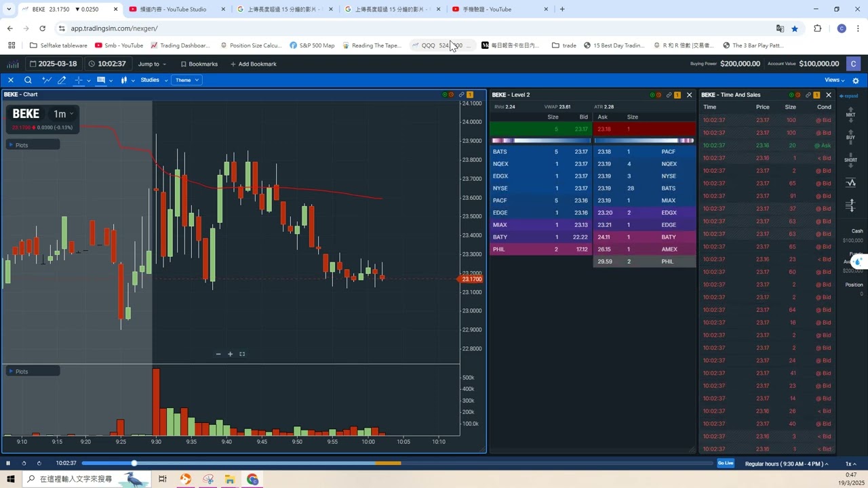Click the TradingSim logo icon
Viewport: 868px width, 488px height.
point(13,64)
